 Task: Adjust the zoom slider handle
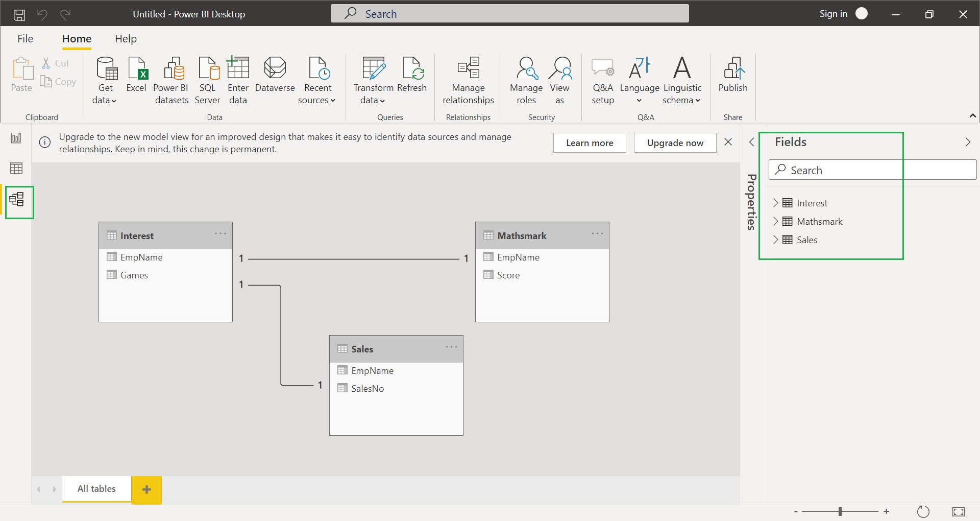[x=840, y=511]
